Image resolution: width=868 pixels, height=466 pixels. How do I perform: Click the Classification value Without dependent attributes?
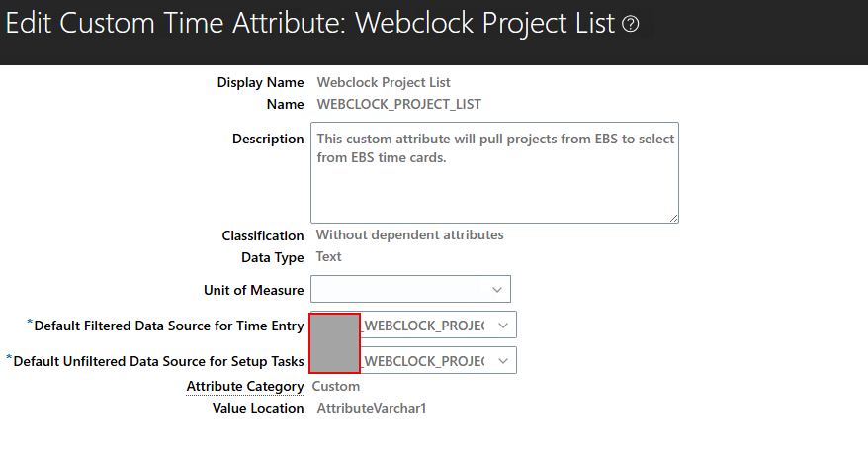pyautogui.click(x=409, y=234)
